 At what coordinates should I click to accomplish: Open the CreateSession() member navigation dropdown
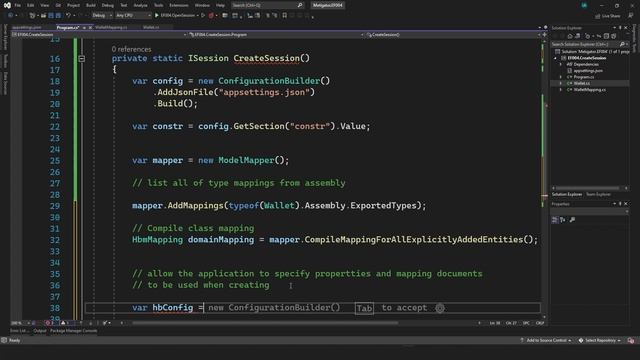coord(453,35)
